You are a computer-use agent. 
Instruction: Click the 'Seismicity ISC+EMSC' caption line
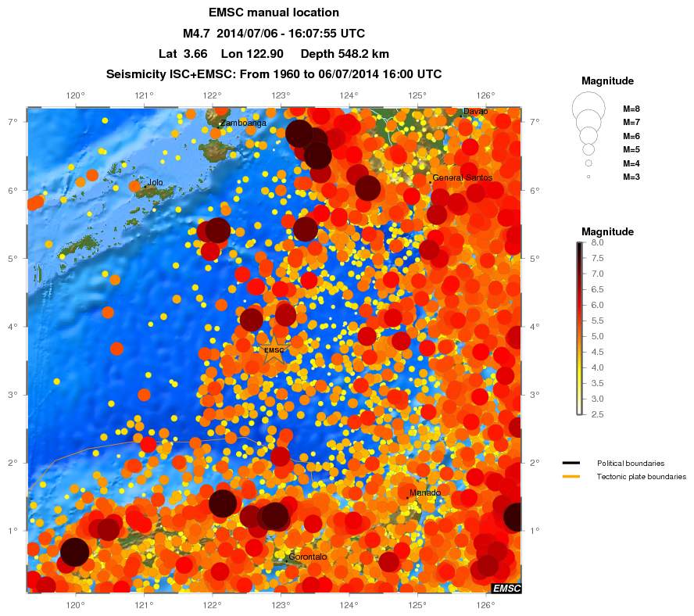pyautogui.click(x=274, y=74)
